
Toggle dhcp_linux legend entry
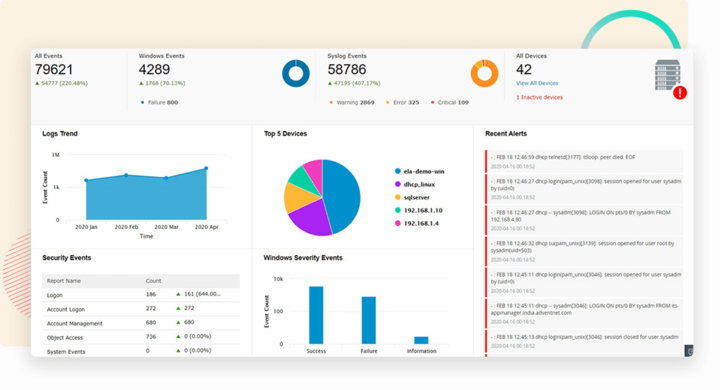tap(415, 184)
